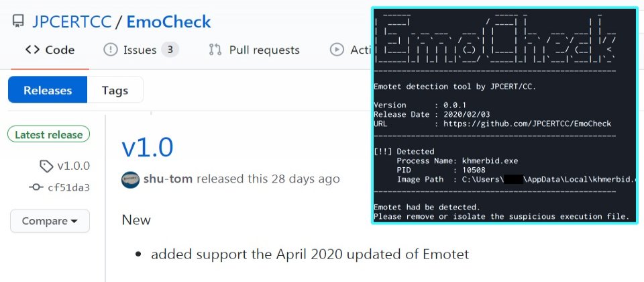644x282 pixels.
Task: Open the EmoCheck terminal screenshot
Action: [x=504, y=115]
